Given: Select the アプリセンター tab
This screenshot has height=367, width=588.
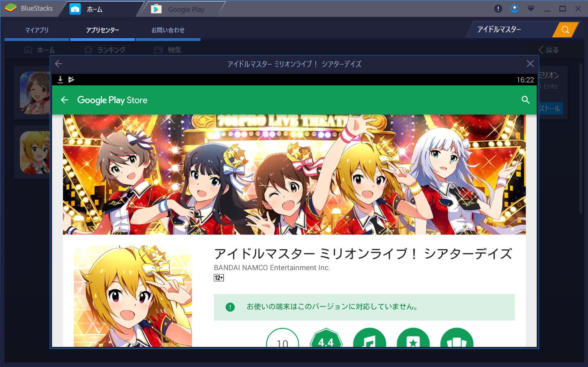Looking at the screenshot, I should 103,30.
